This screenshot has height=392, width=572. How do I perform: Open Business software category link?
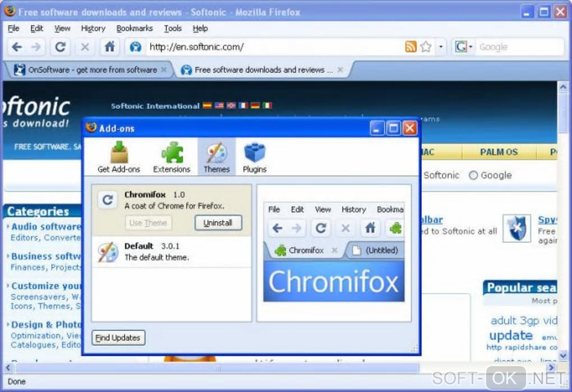point(45,256)
